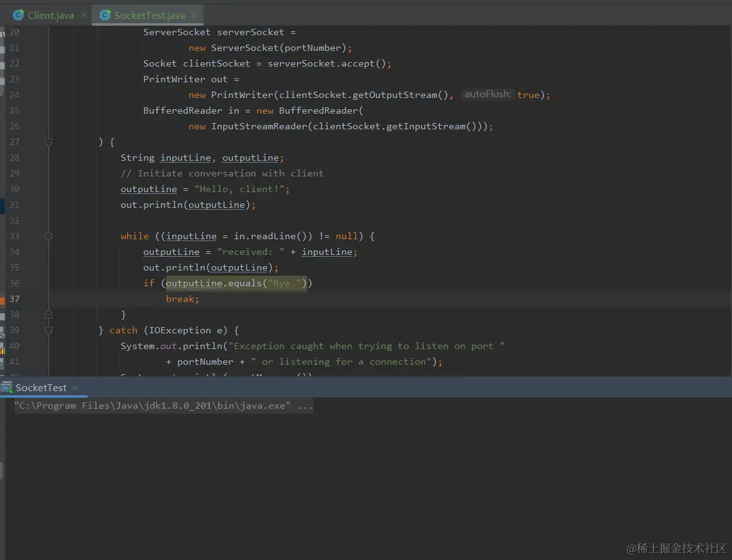This screenshot has height=560, width=732.
Task: Click the java.exe command line in console
Action: (163, 406)
